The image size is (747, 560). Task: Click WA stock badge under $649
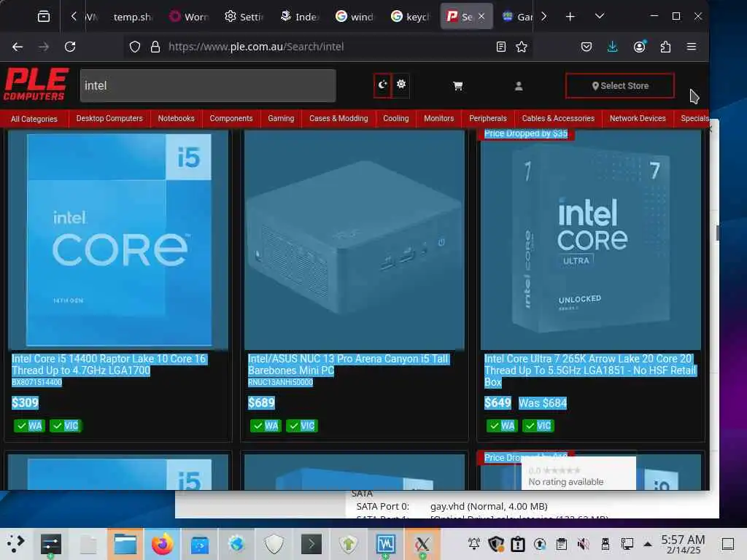tap(502, 426)
